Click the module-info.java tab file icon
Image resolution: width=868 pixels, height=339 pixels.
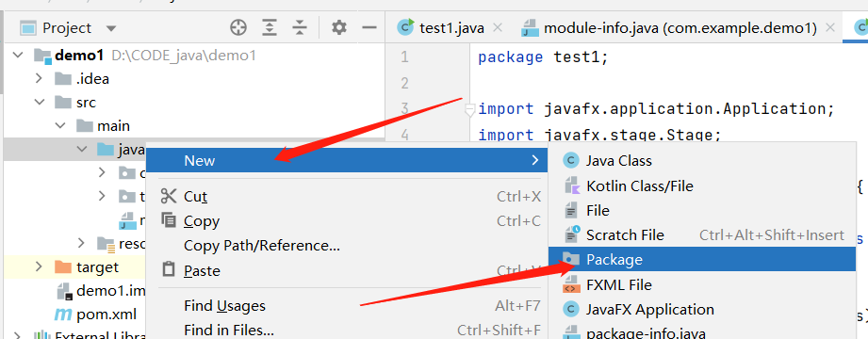click(x=531, y=27)
